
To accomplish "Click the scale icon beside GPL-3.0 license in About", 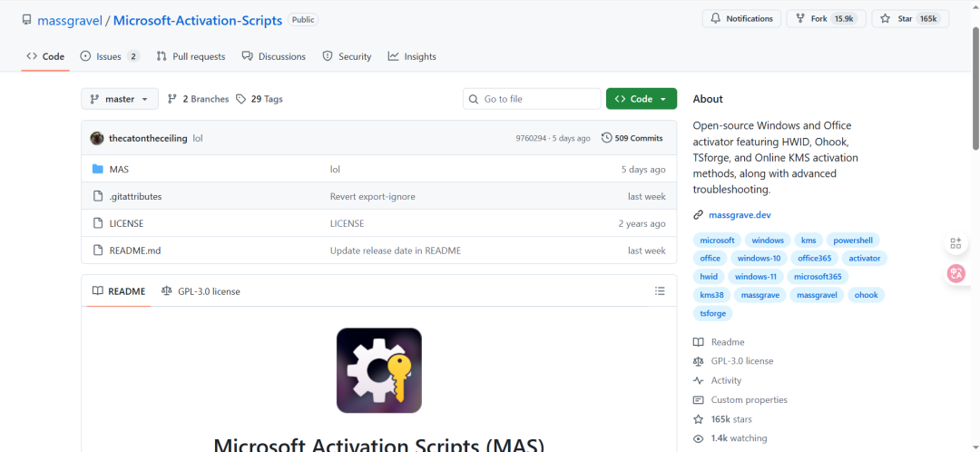I will (698, 361).
